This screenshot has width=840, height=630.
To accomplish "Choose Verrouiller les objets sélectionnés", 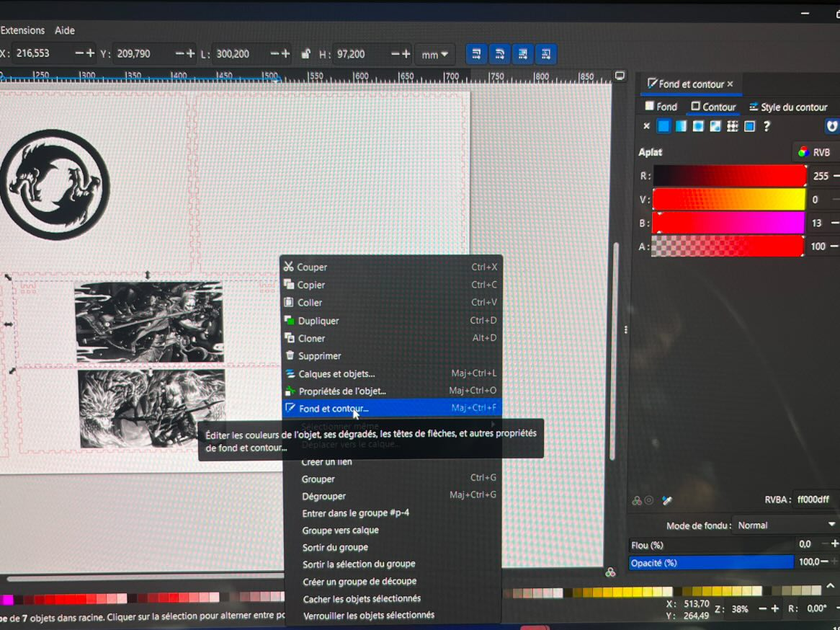I will pyautogui.click(x=392, y=616).
